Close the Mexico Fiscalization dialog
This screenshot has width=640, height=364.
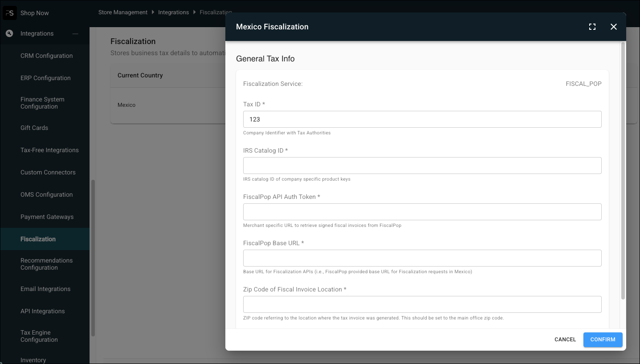point(614,27)
